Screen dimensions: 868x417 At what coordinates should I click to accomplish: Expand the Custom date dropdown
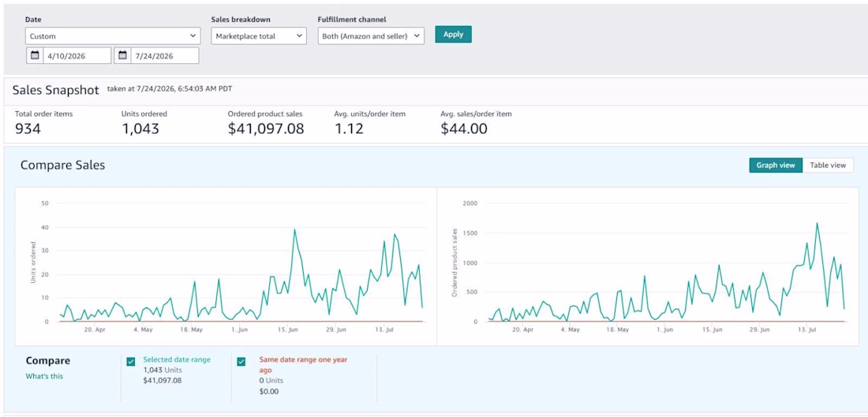(113, 36)
